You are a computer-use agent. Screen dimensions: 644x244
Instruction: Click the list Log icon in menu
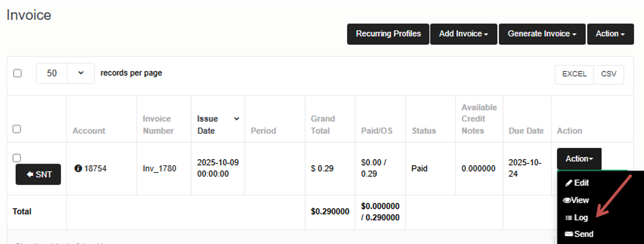(x=568, y=218)
